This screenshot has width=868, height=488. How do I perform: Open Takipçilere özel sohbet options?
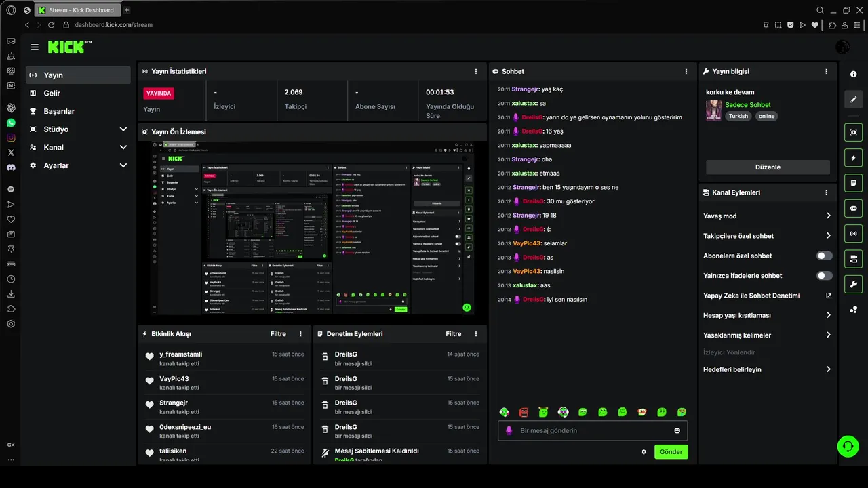pos(768,236)
